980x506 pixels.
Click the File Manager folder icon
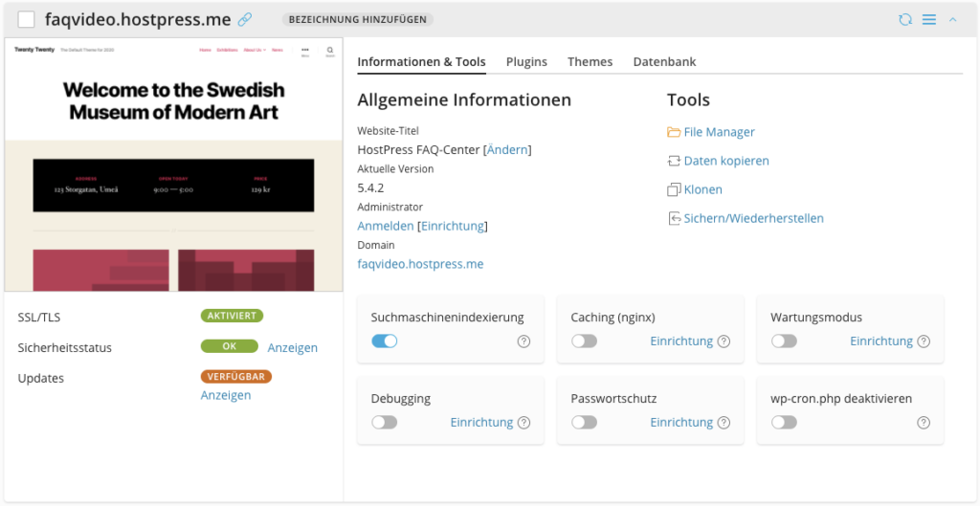pos(674,132)
